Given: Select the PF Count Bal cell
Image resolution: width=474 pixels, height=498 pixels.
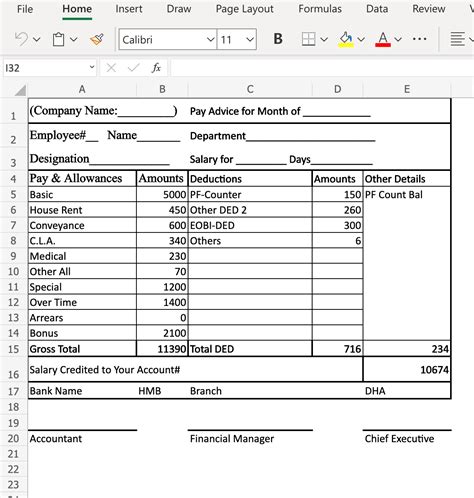Looking at the screenshot, I should (407, 195).
